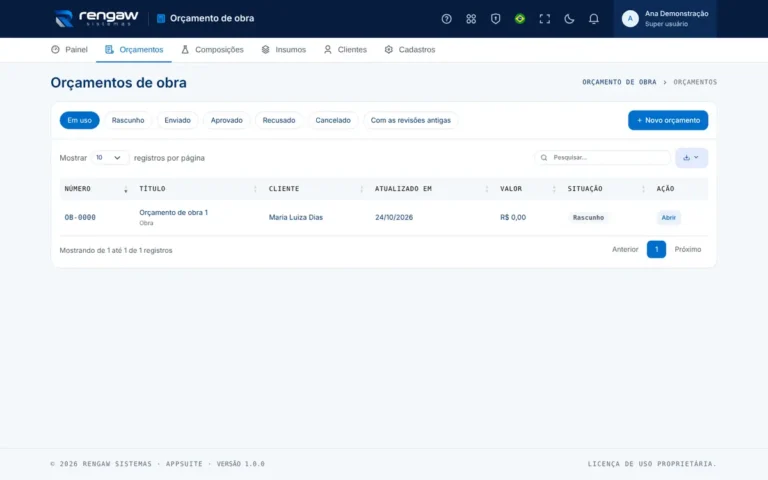Image resolution: width=768 pixels, height=480 pixels.
Task: Click the Painel clock icon
Action: [55, 49]
